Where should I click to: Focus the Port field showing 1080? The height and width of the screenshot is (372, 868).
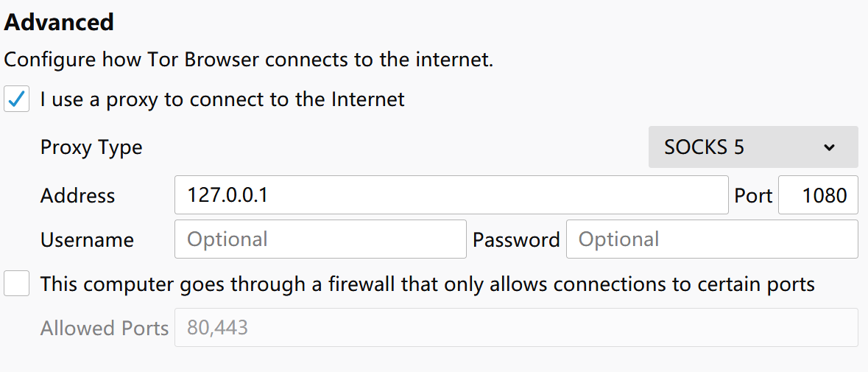tap(818, 195)
